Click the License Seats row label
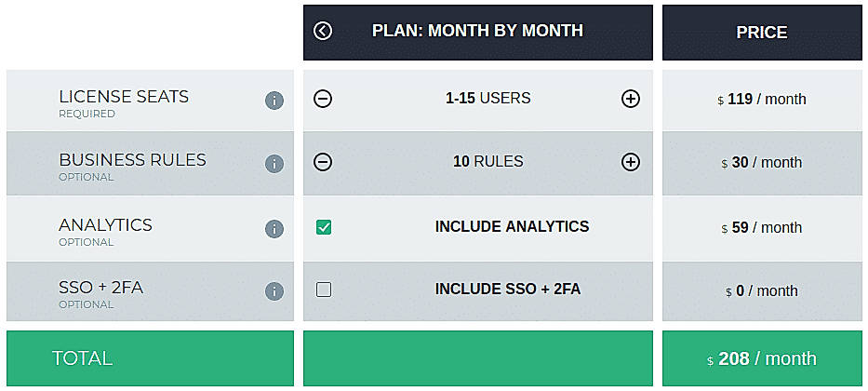The width and height of the screenshot is (868, 391). tap(123, 97)
